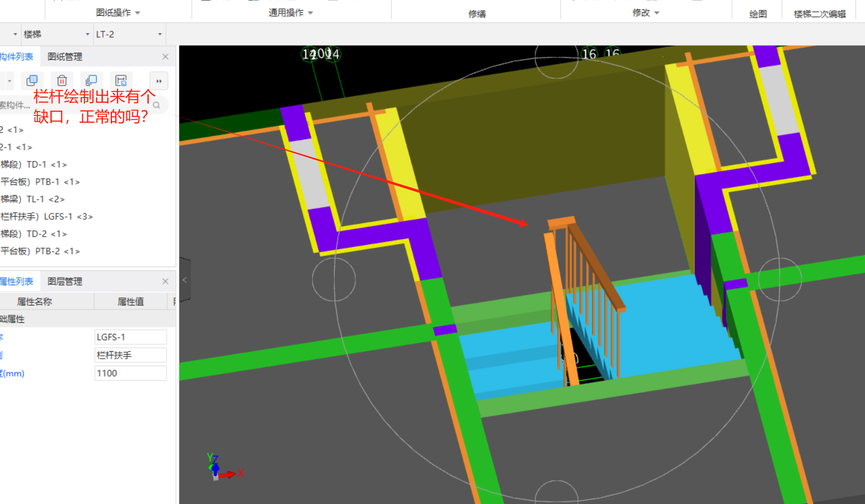This screenshot has height=504, width=865.
Task: Click the (mm) height property label
Action: tap(12, 374)
